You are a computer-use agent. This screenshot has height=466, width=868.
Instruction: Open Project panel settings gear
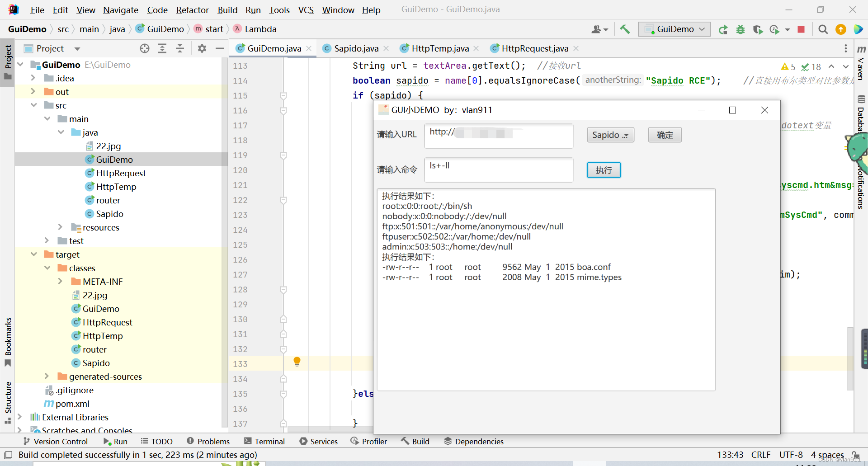tap(202, 48)
